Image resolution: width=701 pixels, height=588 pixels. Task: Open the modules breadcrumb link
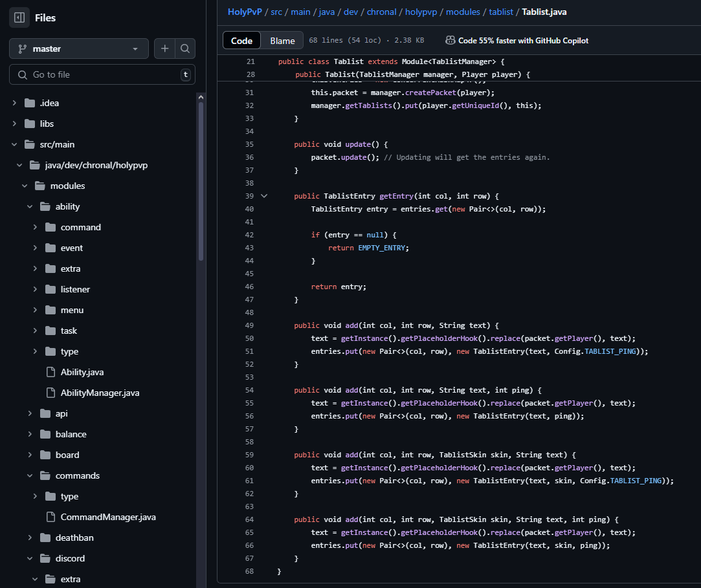point(463,12)
